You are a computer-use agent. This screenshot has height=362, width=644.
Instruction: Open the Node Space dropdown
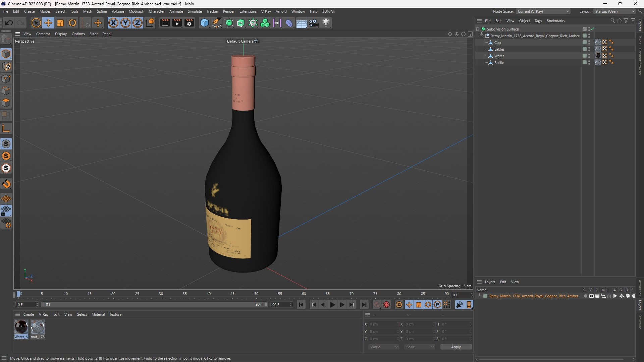point(543,11)
